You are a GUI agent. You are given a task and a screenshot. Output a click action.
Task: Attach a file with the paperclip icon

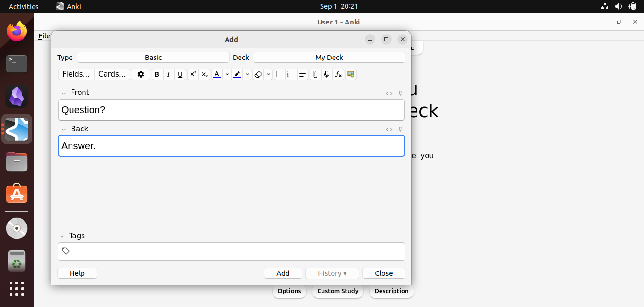tap(315, 74)
